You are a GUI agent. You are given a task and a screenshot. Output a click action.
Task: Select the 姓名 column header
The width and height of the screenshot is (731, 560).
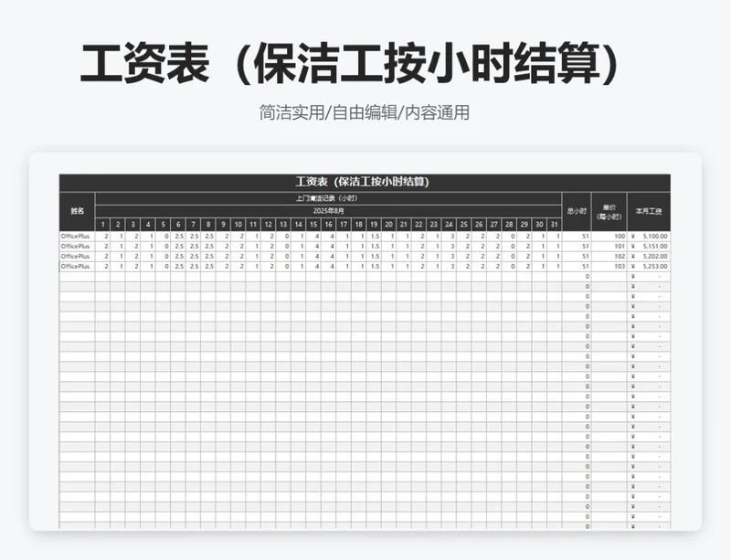77,211
